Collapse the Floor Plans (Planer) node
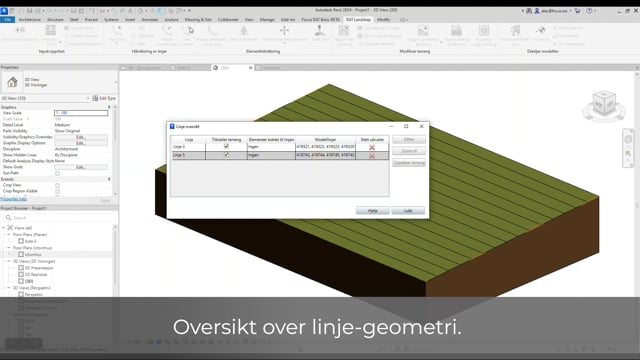 coord(9,235)
